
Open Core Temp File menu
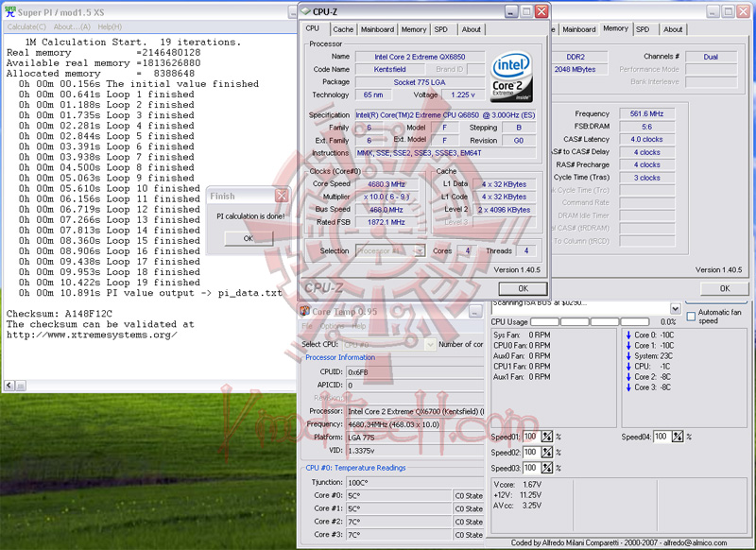click(307, 326)
